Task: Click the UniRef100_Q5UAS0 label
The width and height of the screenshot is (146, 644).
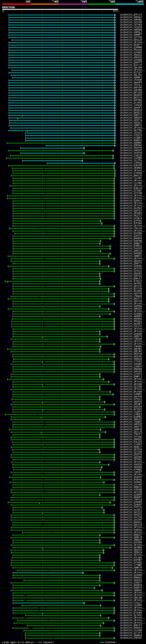Action: click(x=131, y=261)
